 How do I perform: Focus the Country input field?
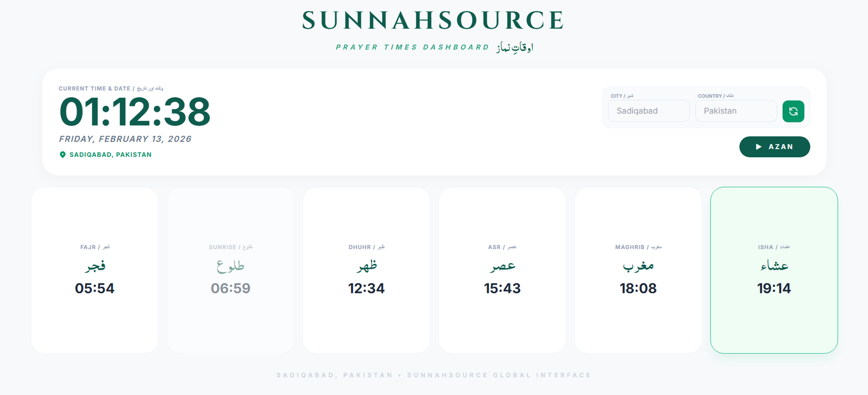736,111
